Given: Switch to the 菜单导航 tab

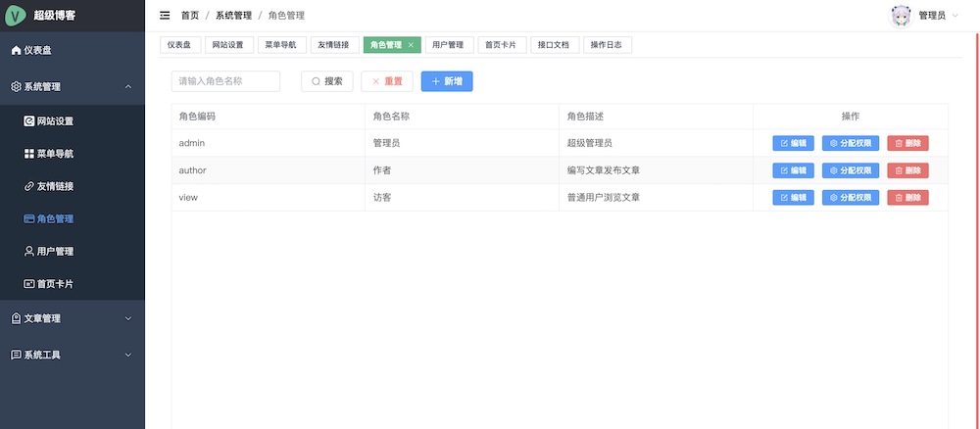Looking at the screenshot, I should point(280,45).
